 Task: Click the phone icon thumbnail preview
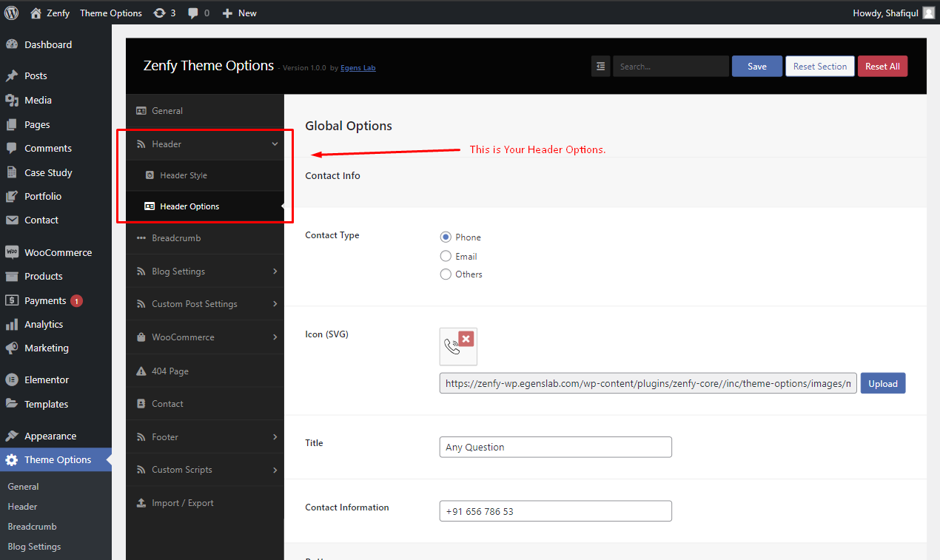(452, 347)
